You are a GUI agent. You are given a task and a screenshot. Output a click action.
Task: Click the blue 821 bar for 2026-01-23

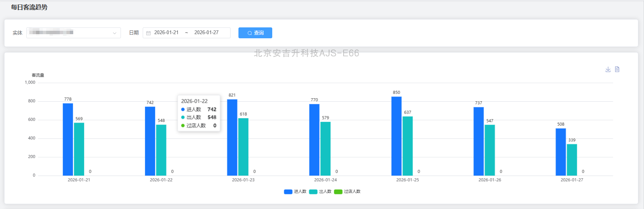pyautogui.click(x=232, y=137)
